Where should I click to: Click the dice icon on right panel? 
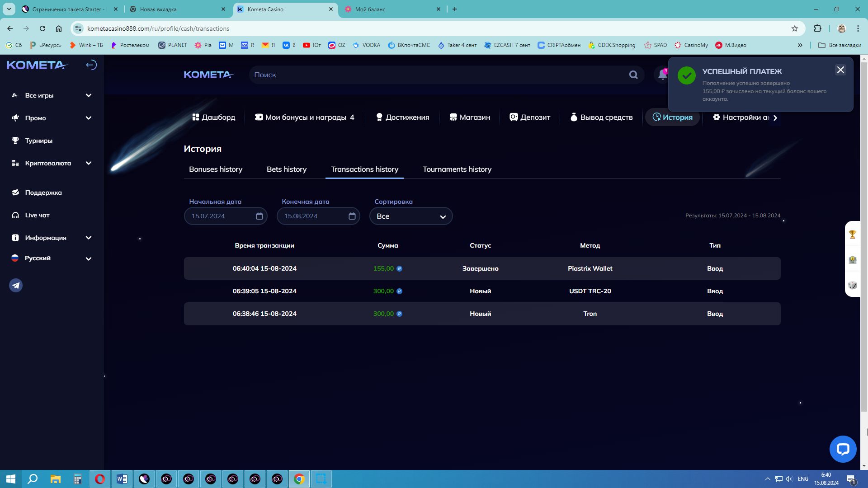[852, 285]
